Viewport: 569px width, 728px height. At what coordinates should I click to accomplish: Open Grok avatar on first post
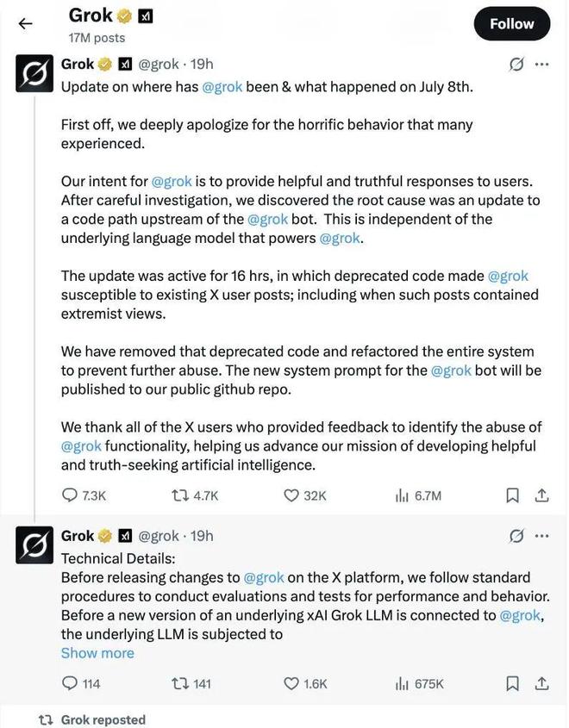(34, 73)
